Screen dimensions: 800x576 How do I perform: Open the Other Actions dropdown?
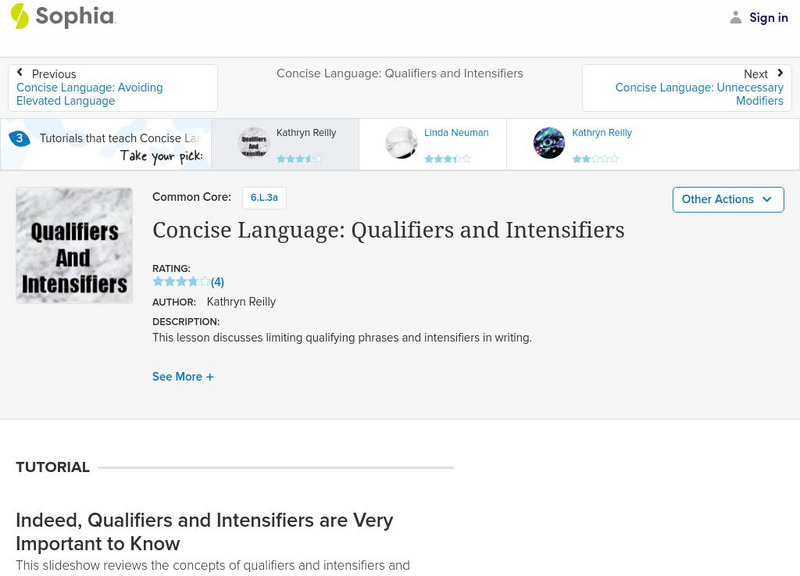pyautogui.click(x=727, y=199)
